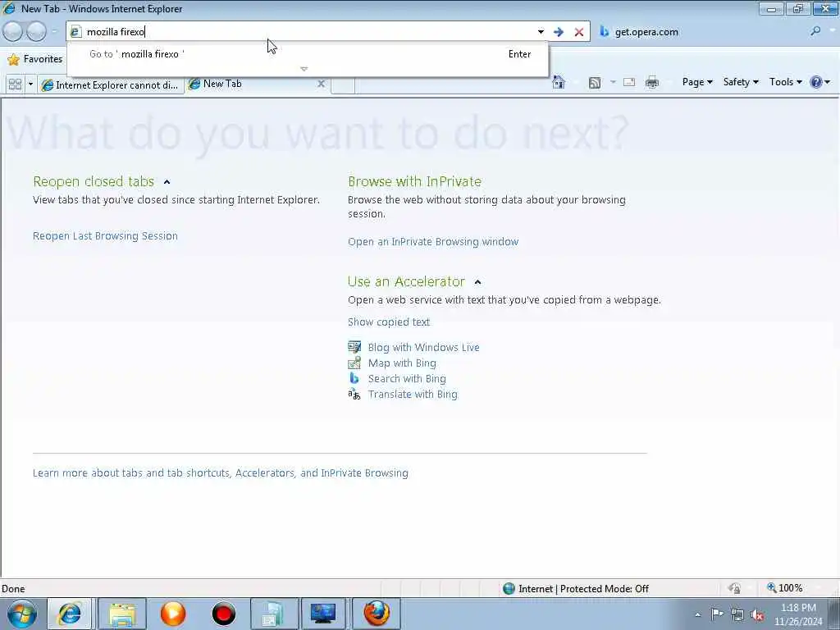Click 'Learn more about tabs' link
This screenshot has height=630, width=840.
pyautogui.click(x=220, y=473)
